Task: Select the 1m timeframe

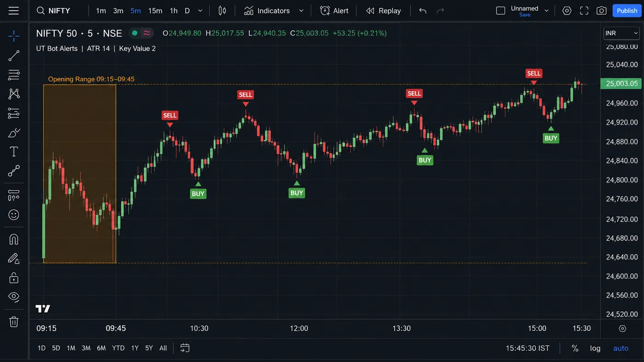Action: point(101,11)
